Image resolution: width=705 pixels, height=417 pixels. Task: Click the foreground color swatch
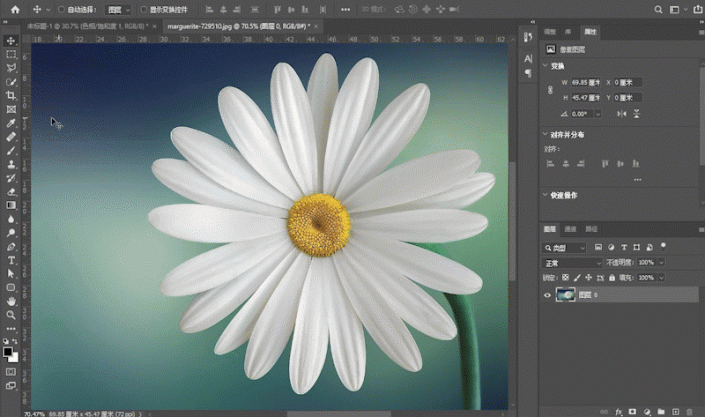pos(9,352)
